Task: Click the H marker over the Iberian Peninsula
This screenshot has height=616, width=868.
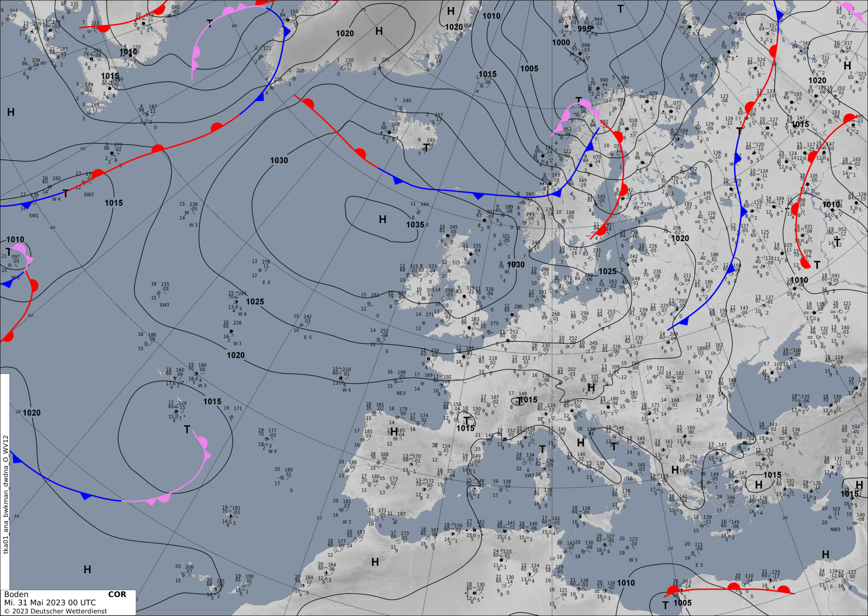Action: [x=394, y=432]
